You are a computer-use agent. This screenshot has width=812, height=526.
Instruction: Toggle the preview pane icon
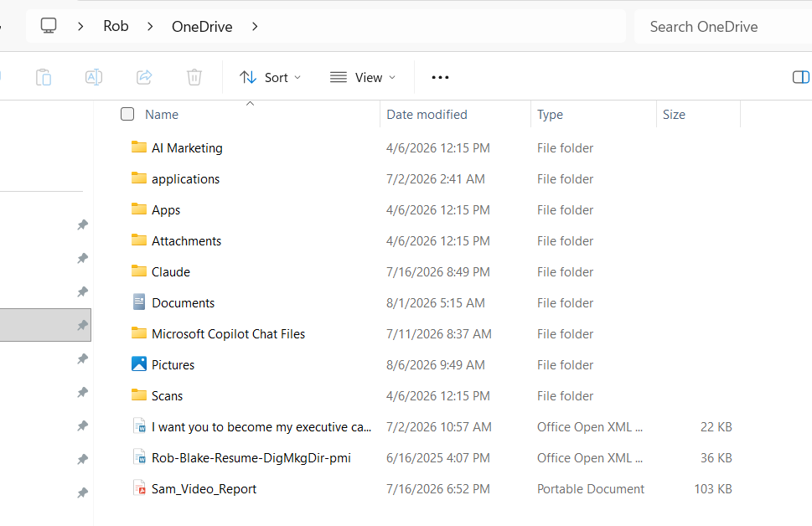pyautogui.click(x=800, y=77)
